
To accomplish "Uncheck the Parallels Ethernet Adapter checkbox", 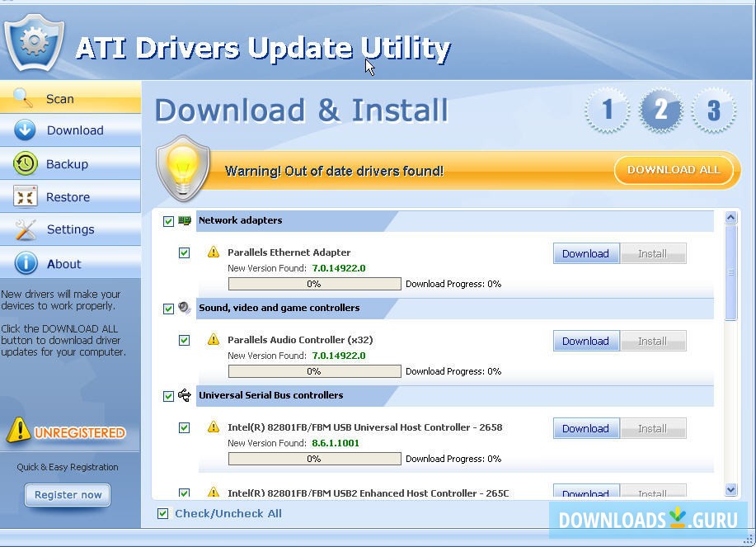I will pos(184,253).
